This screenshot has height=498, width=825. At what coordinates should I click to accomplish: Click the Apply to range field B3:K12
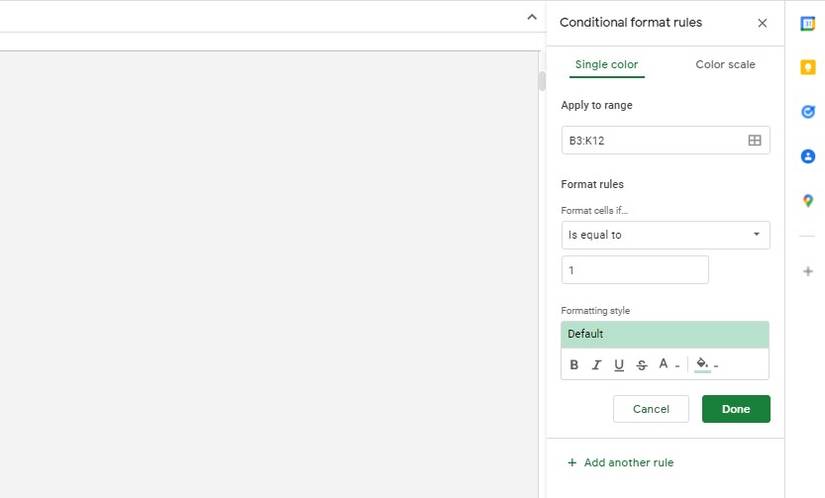click(665, 140)
